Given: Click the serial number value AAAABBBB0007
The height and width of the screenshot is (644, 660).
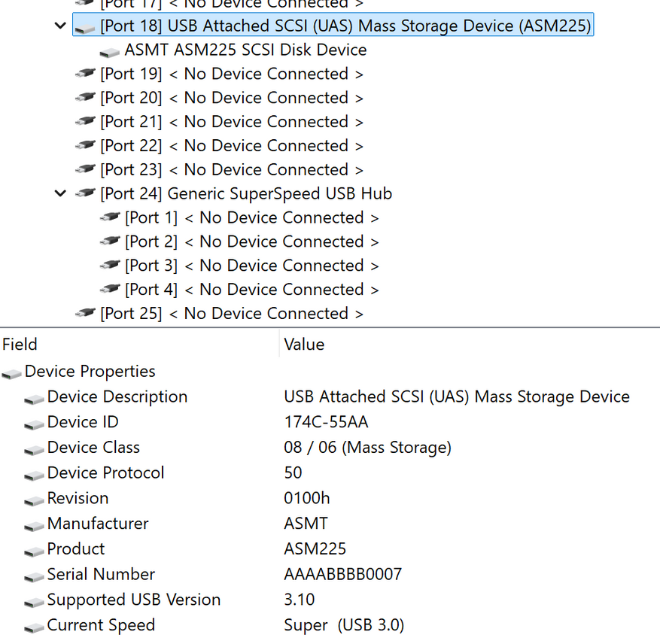Looking at the screenshot, I should click(342, 575).
